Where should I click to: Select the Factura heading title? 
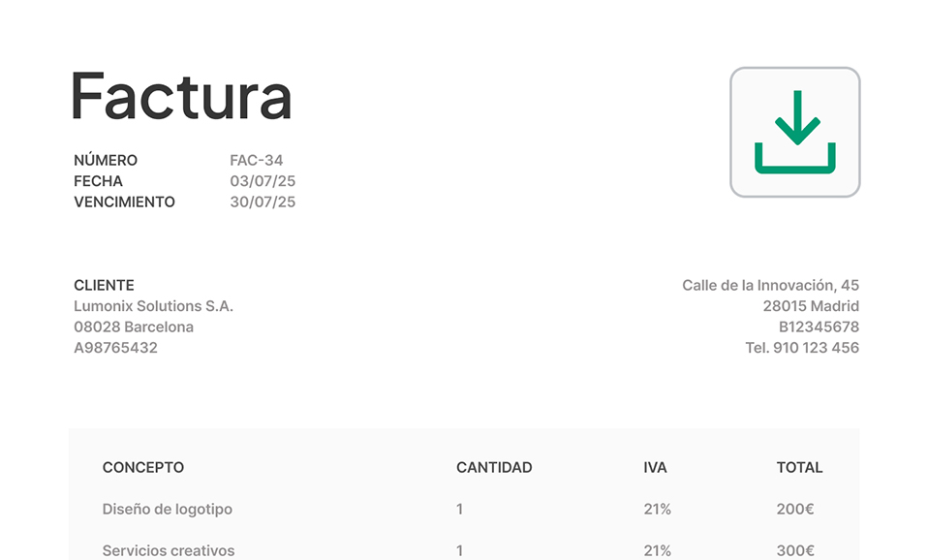click(182, 97)
